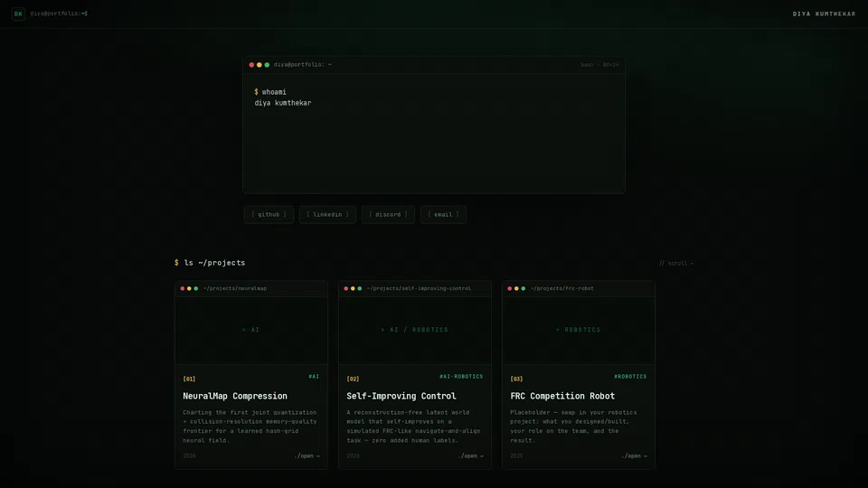Click red dot on frc-robot card
The height and width of the screenshot is (488, 868).
(x=510, y=288)
